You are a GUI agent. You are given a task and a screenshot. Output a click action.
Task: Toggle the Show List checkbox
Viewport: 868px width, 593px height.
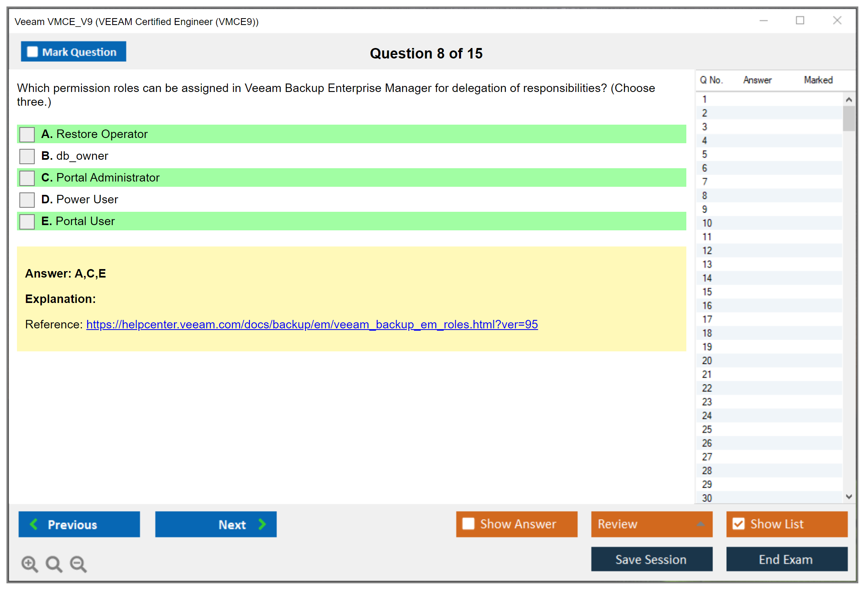738,524
